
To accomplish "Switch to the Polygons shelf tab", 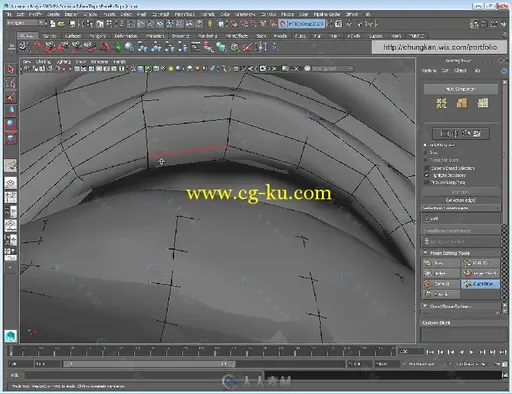I will (98, 36).
